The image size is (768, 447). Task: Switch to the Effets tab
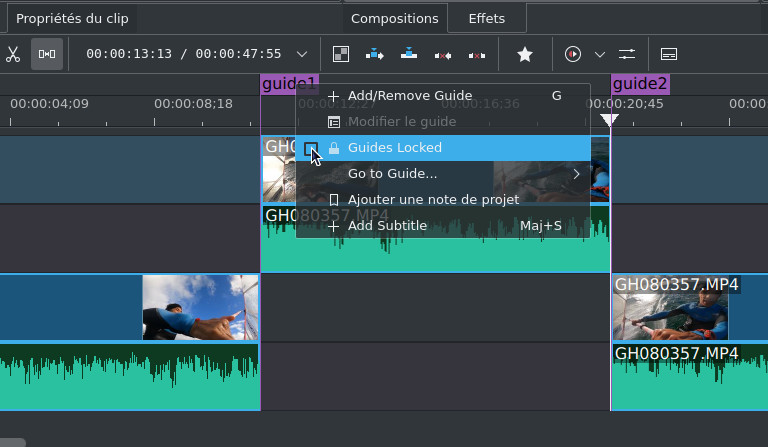486,19
